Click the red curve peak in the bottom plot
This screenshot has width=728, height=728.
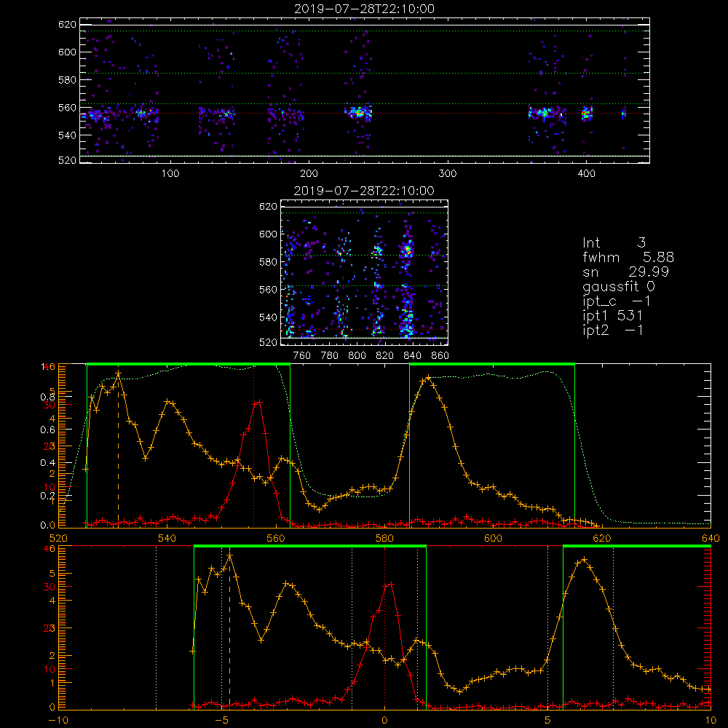[390, 584]
